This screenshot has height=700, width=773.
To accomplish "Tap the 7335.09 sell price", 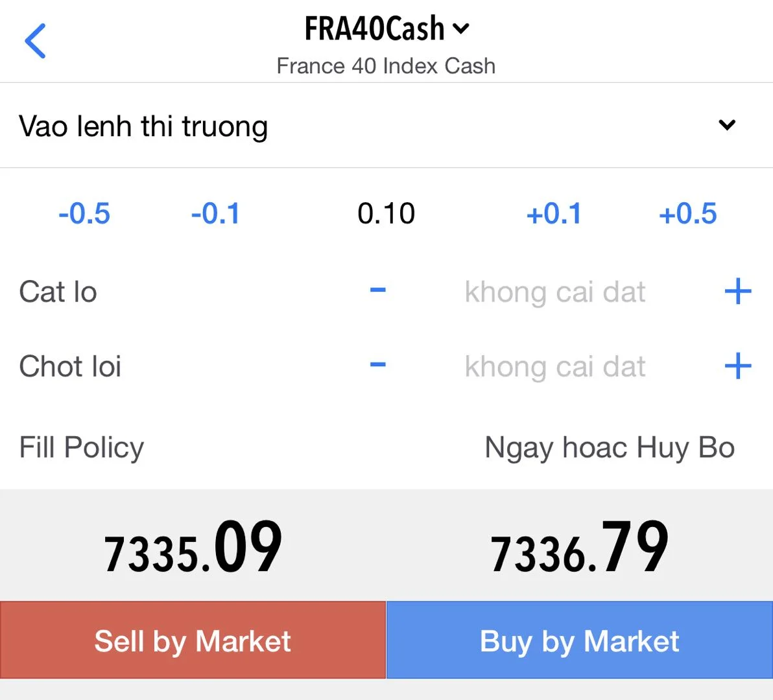I will [193, 547].
